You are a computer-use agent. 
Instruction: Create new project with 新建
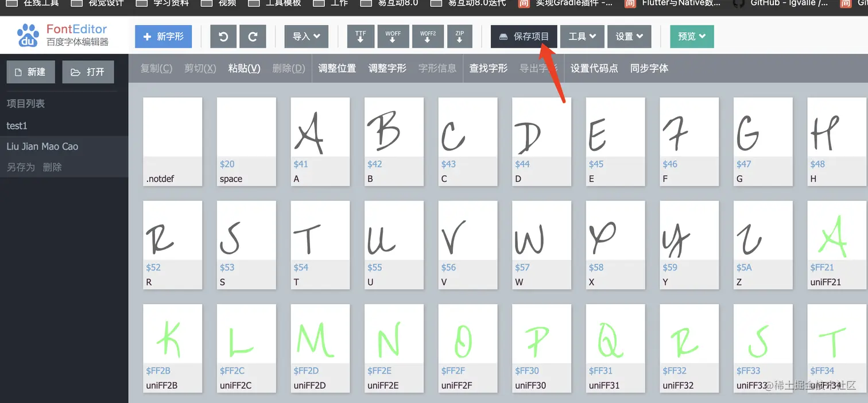[x=30, y=72]
